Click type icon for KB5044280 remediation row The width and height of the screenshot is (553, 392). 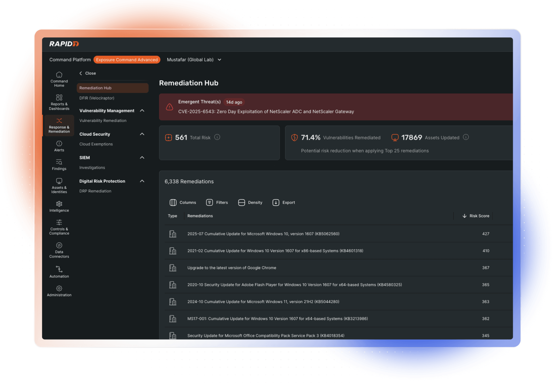point(173,302)
